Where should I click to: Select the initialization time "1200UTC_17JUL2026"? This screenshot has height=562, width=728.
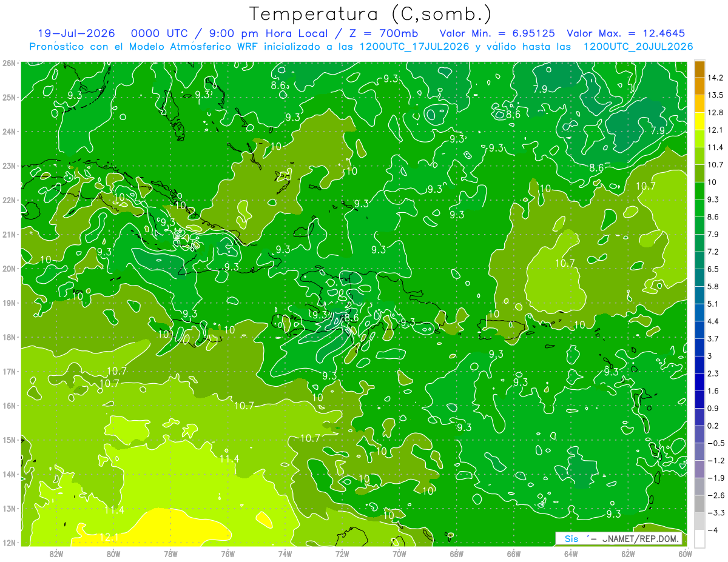(414, 47)
